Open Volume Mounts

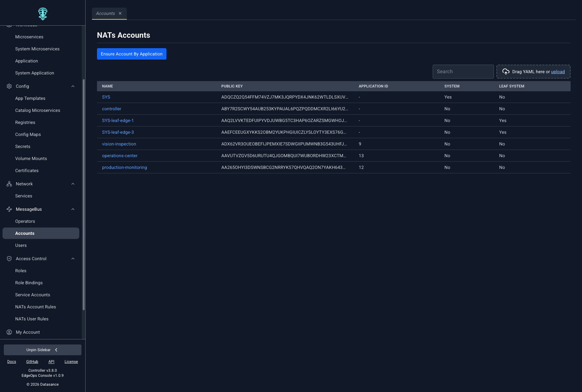[x=31, y=158]
